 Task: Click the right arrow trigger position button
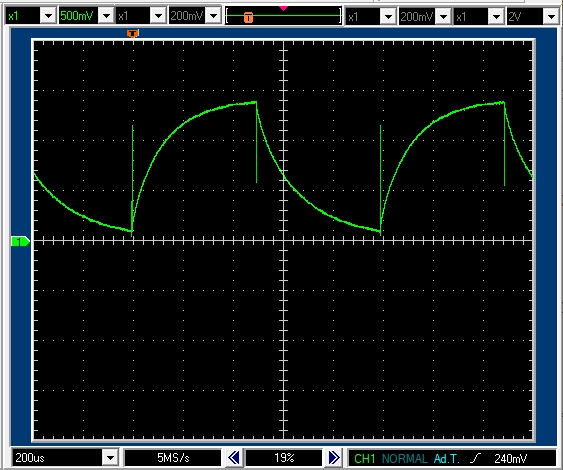pos(334,457)
